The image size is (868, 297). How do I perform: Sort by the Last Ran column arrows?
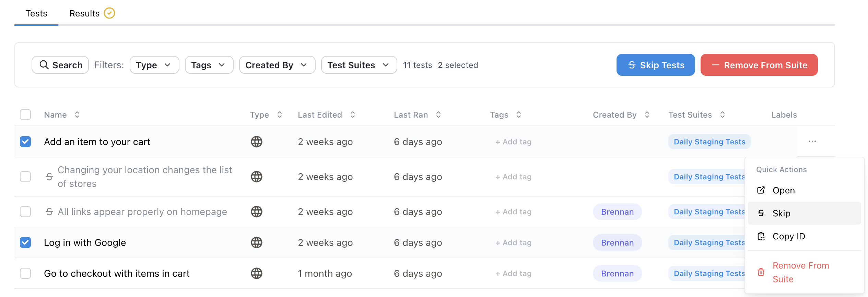[x=438, y=115]
